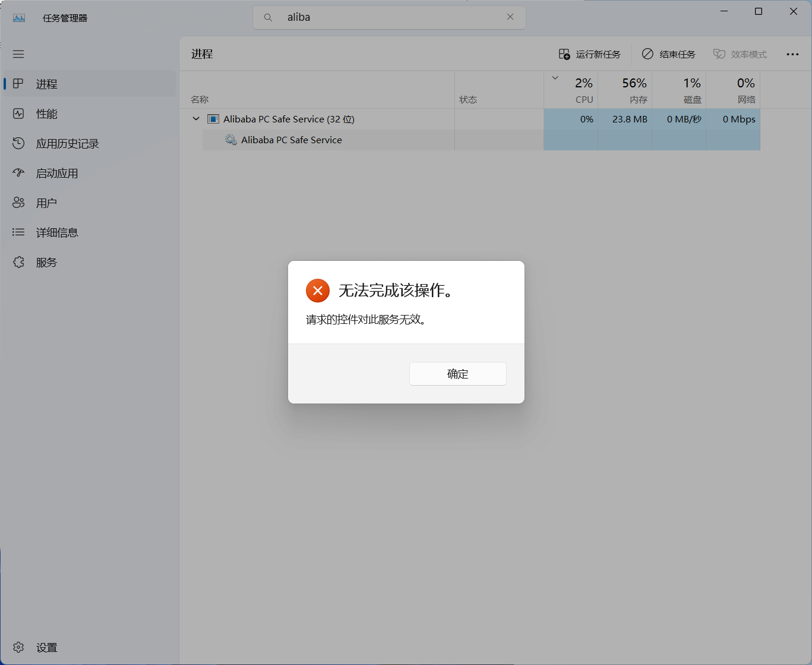The height and width of the screenshot is (665, 812).
Task: Click the 效率模式 toolbar button
Action: point(740,54)
